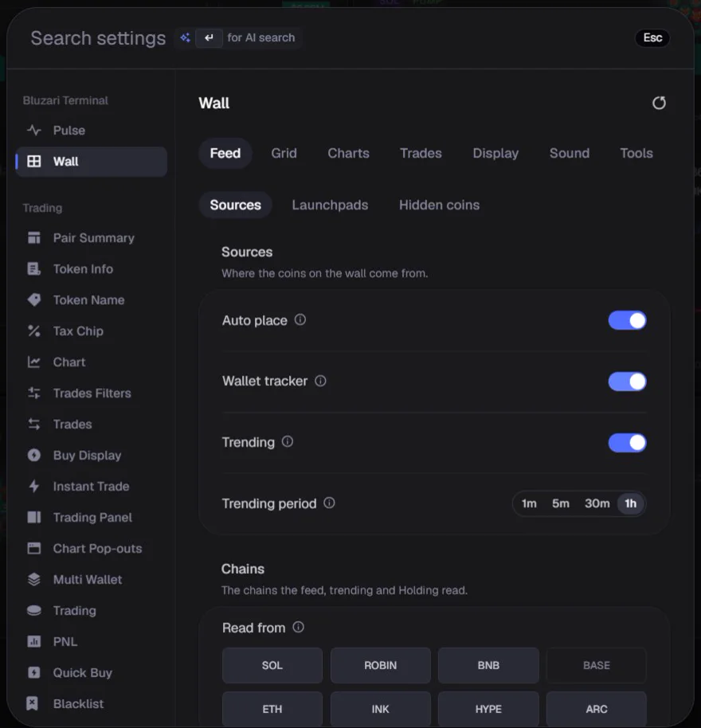Select the Launchpads sub-tab
The image size is (701, 728).
pyautogui.click(x=330, y=205)
